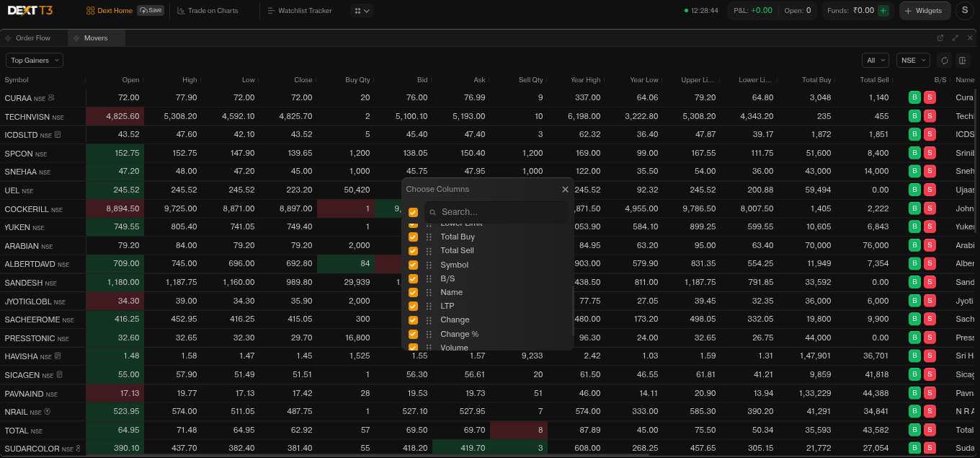The image size is (980, 458).
Task: Click the info icon next to NRAIL
Action: tap(48, 412)
